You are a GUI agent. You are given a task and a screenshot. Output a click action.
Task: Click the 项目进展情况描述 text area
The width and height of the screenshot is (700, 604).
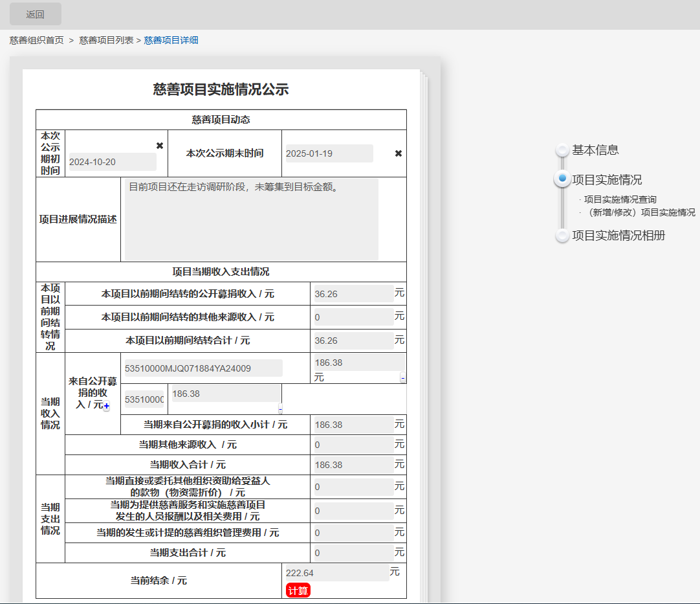click(251, 220)
